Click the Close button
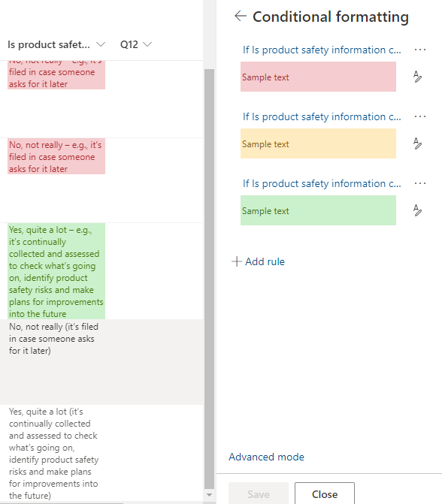 pos(325,494)
